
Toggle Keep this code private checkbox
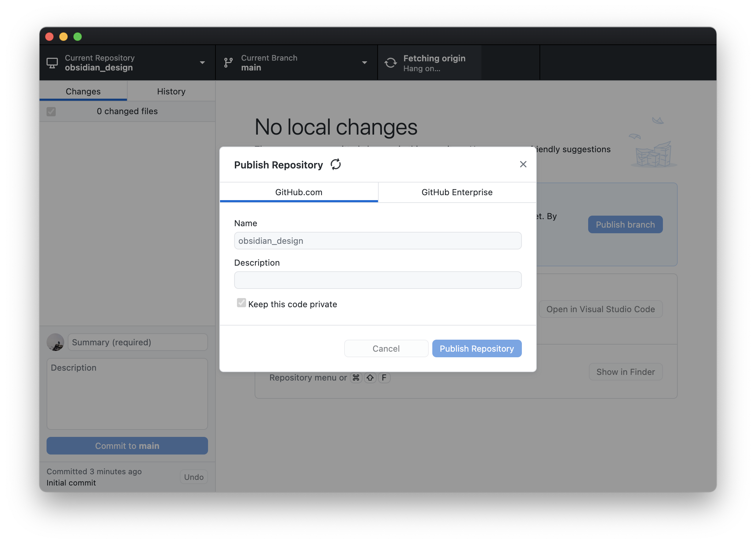tap(241, 303)
